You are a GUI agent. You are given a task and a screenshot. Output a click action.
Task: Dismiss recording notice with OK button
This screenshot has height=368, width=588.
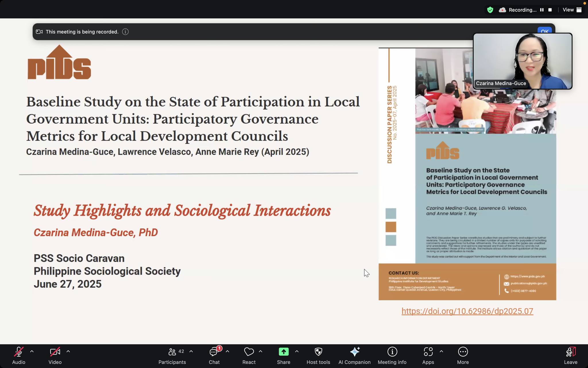click(544, 31)
